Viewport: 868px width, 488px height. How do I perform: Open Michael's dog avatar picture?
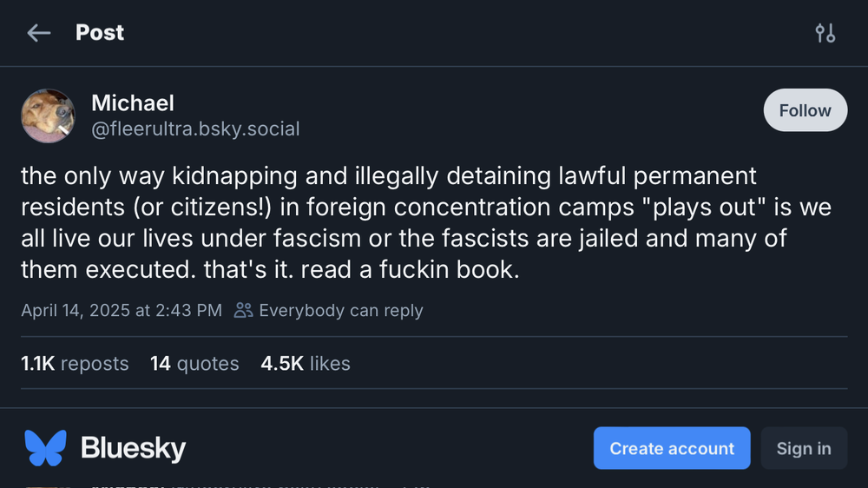48,115
